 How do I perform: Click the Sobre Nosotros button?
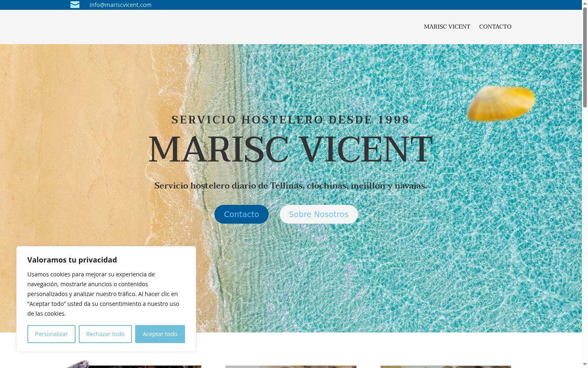tap(319, 214)
